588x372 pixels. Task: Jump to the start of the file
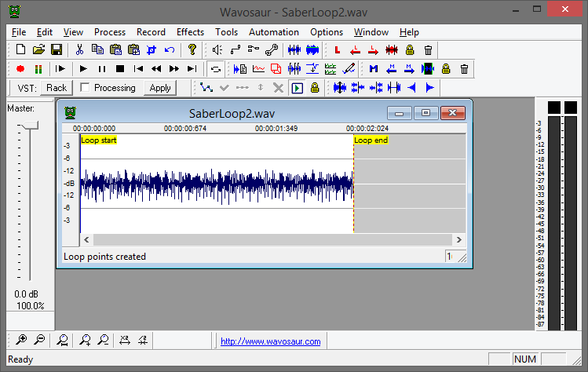point(138,68)
